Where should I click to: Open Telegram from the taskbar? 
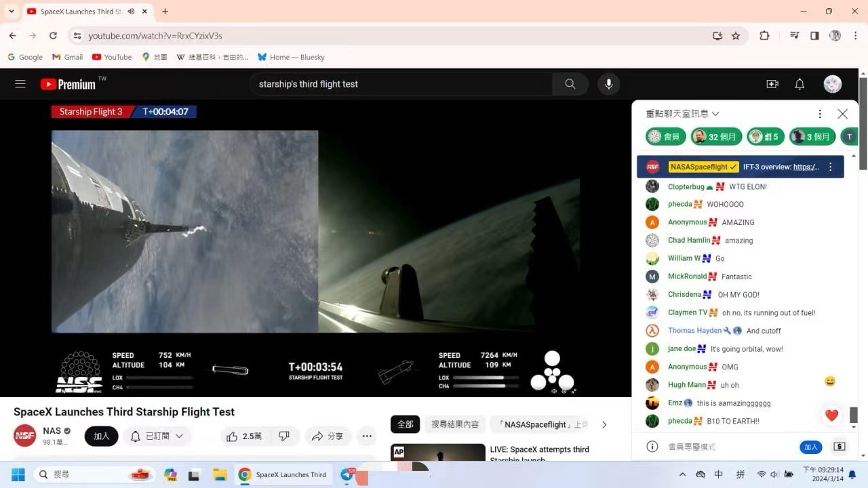pyautogui.click(x=347, y=474)
